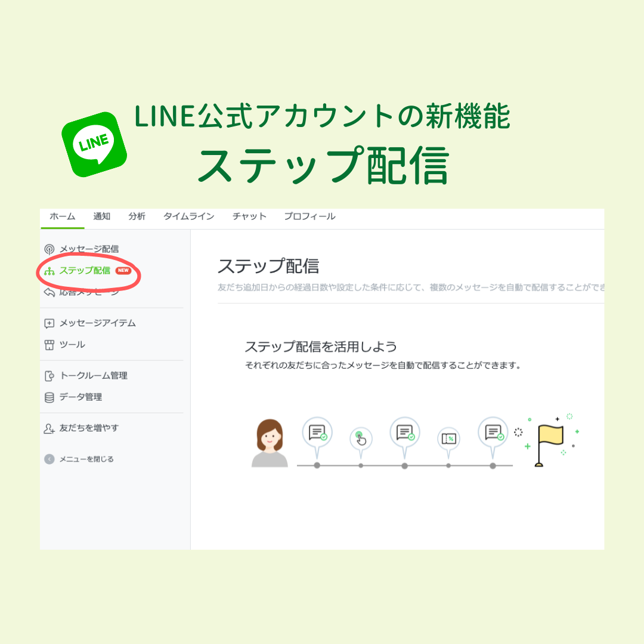Click the ステップ配信 tree icon
Screen dimensions: 644x644
tap(49, 271)
